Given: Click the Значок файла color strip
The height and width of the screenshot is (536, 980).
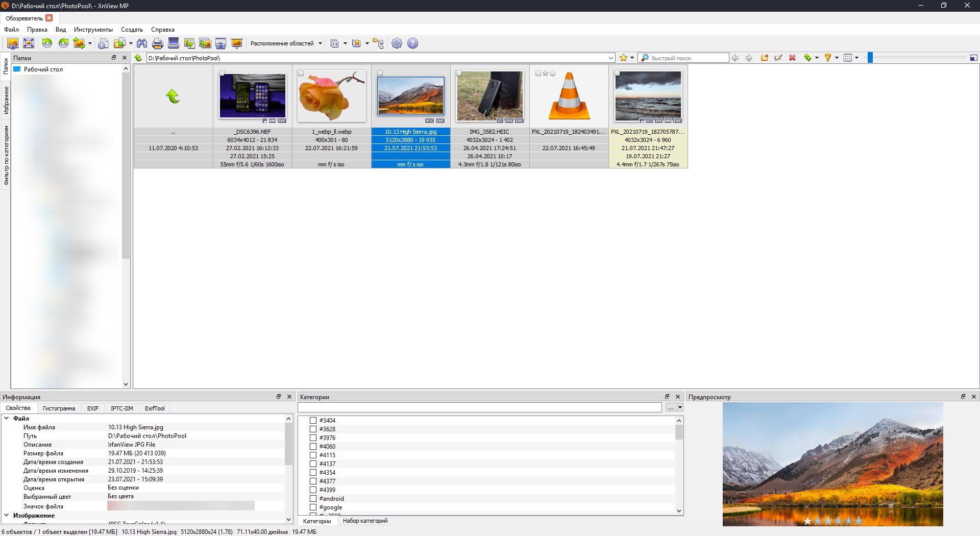Looking at the screenshot, I should [181, 506].
